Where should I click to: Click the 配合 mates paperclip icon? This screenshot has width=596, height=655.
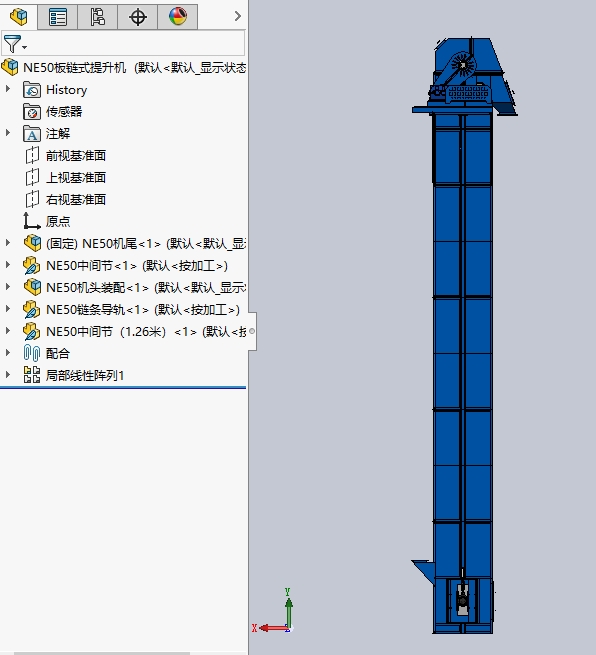(32, 353)
